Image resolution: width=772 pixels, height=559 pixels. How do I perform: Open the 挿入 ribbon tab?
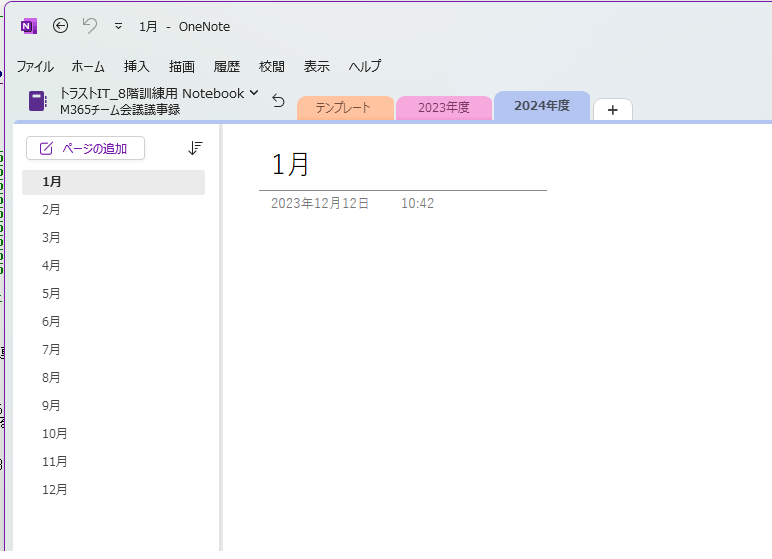(x=136, y=67)
